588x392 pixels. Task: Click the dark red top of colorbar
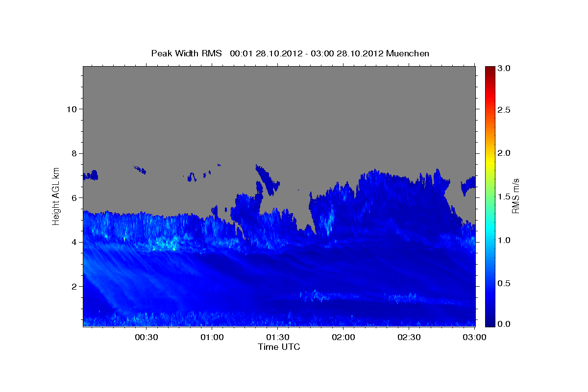[x=490, y=70]
